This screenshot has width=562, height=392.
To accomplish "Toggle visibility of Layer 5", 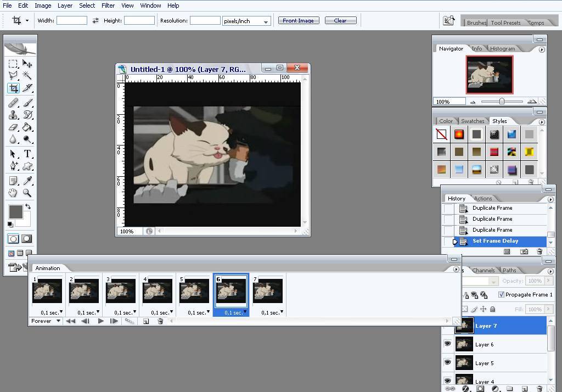I will [x=447, y=363].
